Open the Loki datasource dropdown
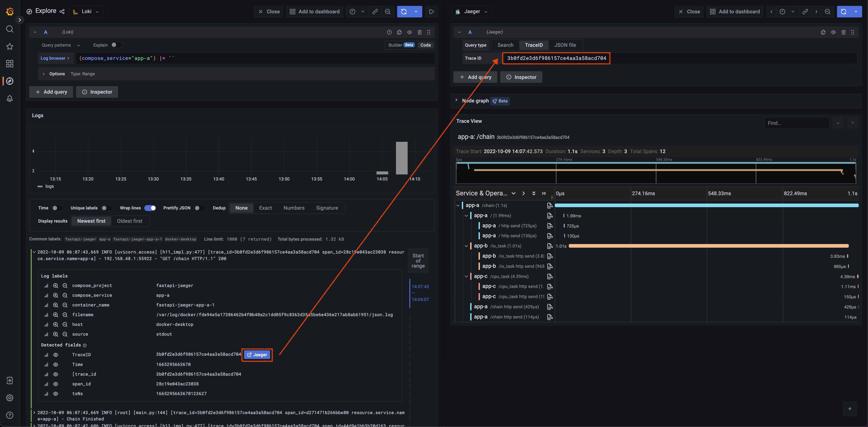The height and width of the screenshot is (427, 868). pyautogui.click(x=86, y=12)
